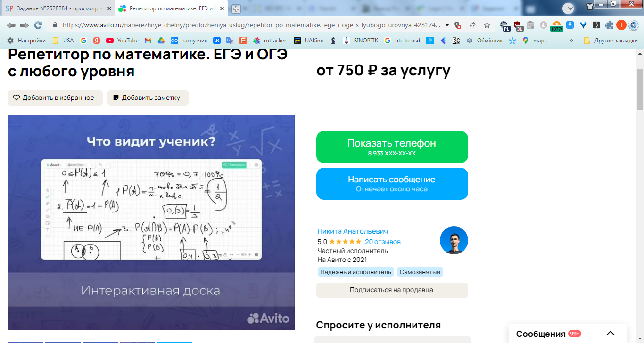
Task: Open the Google Drive bookmark icon
Action: (161, 41)
